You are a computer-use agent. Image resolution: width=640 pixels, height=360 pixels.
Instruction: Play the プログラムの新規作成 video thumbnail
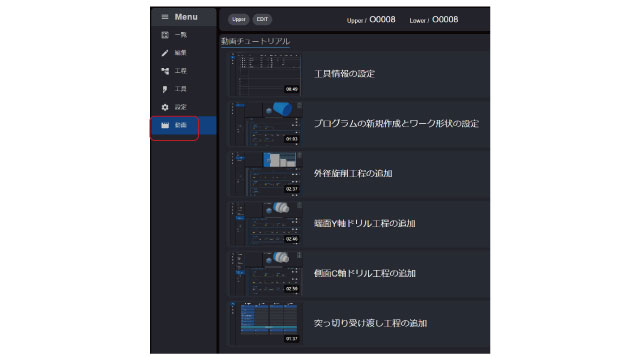(266, 124)
